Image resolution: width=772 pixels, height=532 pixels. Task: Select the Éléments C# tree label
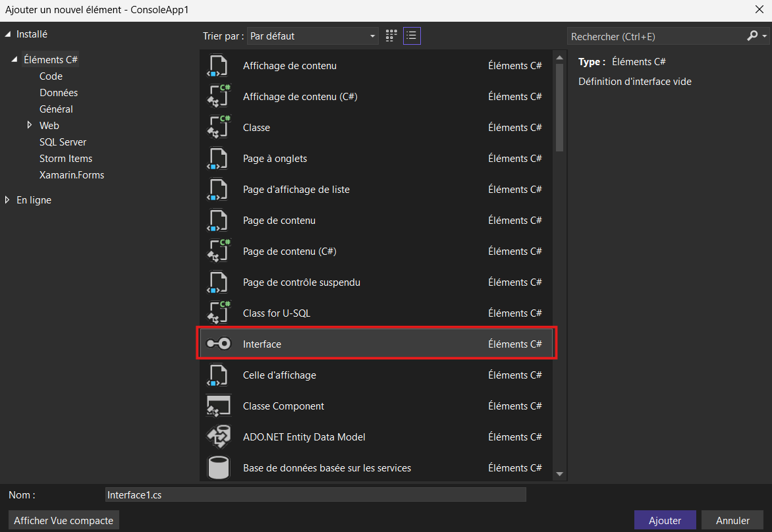51,59
